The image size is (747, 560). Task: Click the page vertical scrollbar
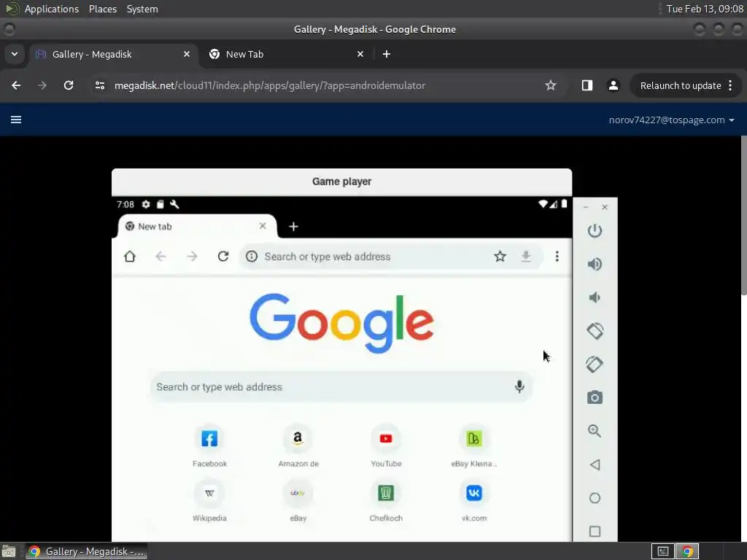click(x=743, y=215)
